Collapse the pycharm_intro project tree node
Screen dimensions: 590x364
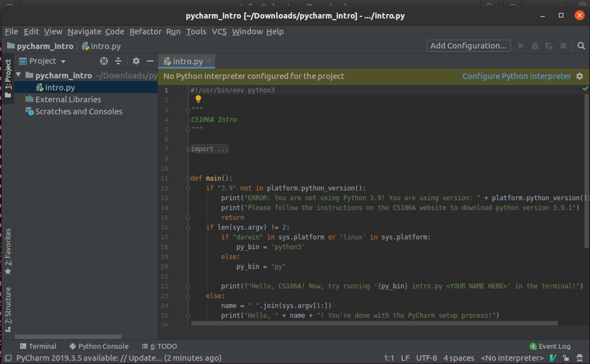[18, 75]
